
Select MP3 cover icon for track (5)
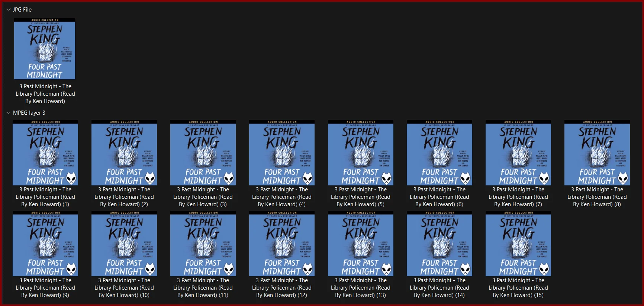pyautogui.click(x=361, y=153)
